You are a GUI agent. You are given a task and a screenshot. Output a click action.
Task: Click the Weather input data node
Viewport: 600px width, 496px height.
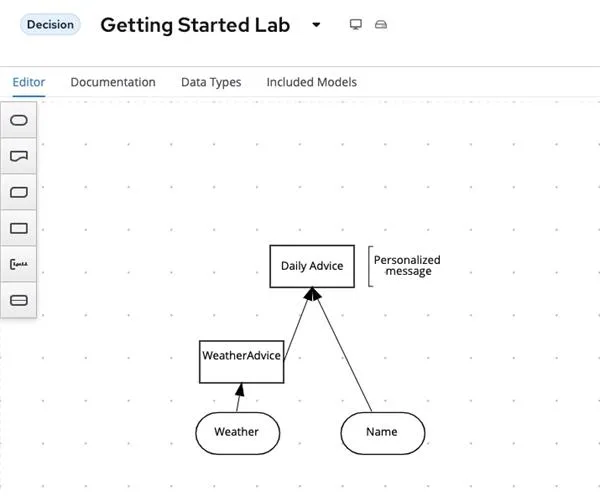(x=236, y=432)
